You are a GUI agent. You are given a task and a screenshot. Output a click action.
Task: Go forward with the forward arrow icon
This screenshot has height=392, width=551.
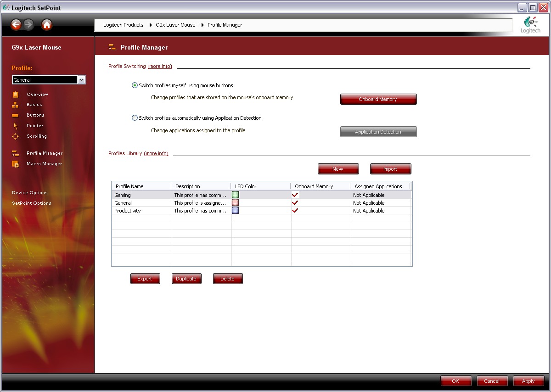click(29, 25)
